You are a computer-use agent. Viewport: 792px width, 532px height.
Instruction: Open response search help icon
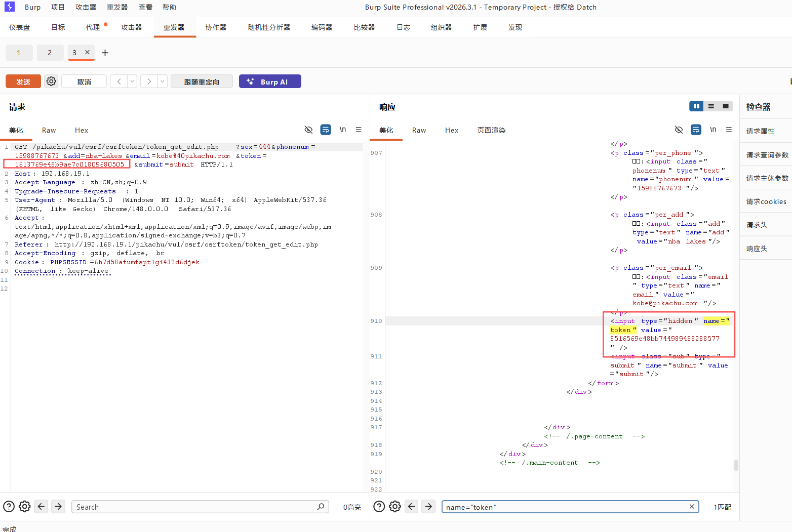[x=379, y=506]
